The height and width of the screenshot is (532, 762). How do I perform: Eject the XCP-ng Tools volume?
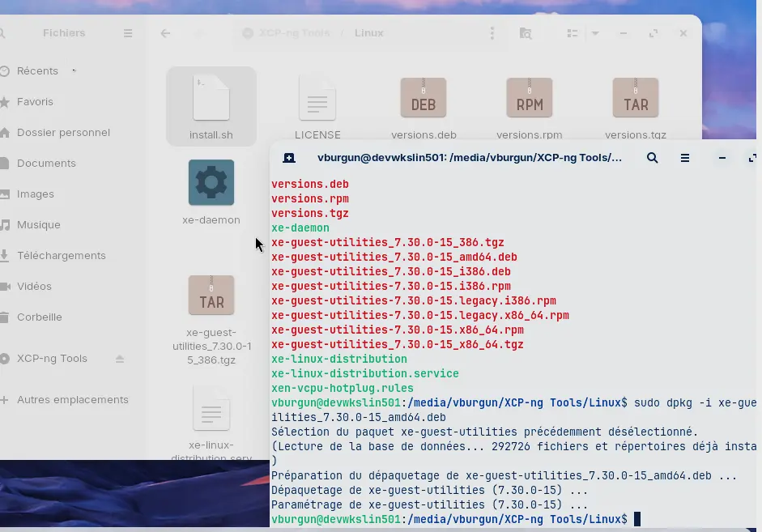coord(120,359)
